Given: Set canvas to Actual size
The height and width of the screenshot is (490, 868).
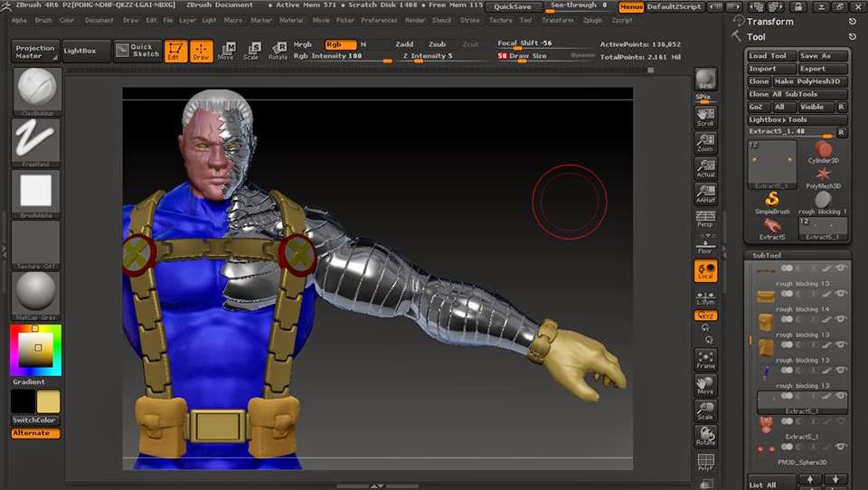Looking at the screenshot, I should click(x=705, y=168).
